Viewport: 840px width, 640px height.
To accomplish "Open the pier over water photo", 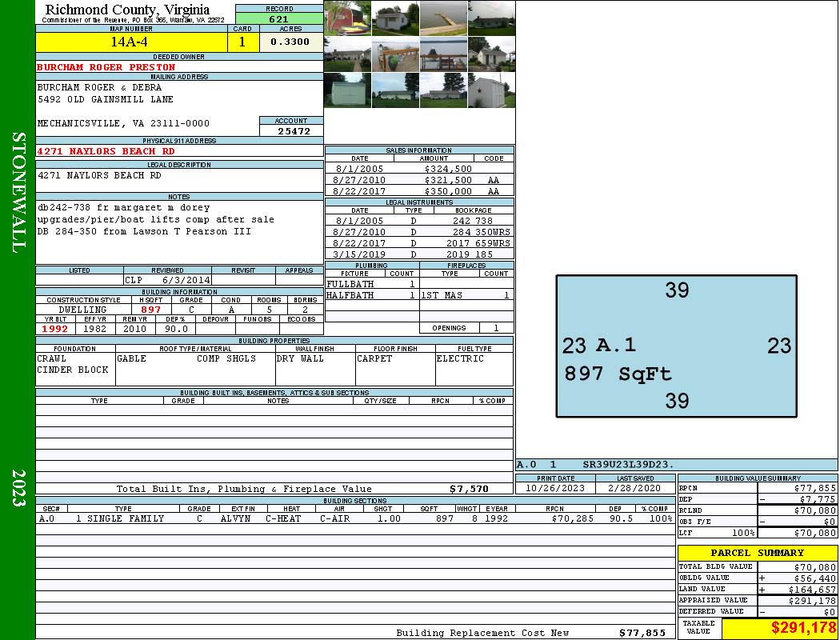I will point(443,18).
